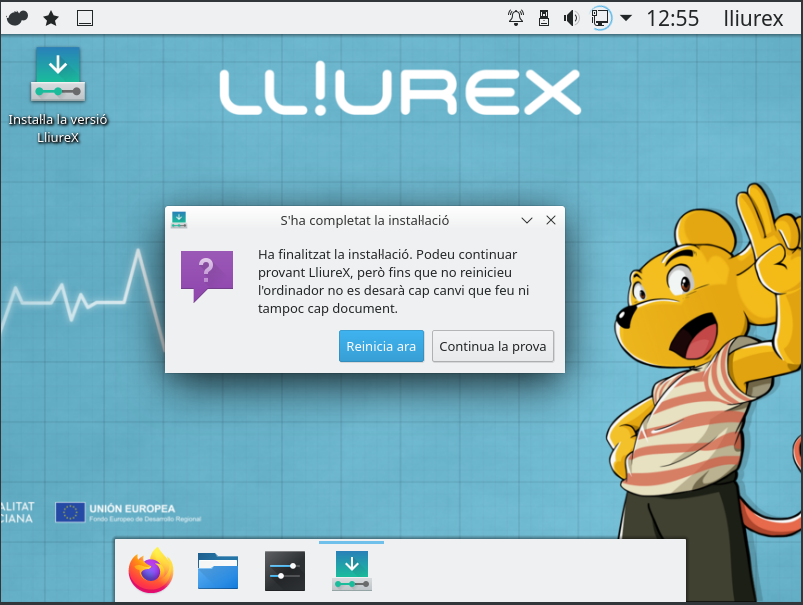
Task: Click the installer icon in dialog title bar
Action: click(x=179, y=220)
